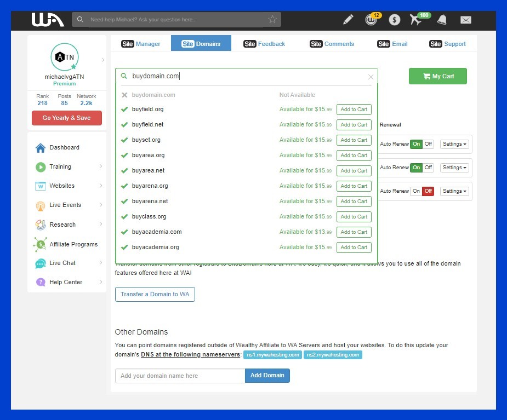This screenshot has width=507, height=420.
Task: Click the Training play icon
Action: [41, 166]
